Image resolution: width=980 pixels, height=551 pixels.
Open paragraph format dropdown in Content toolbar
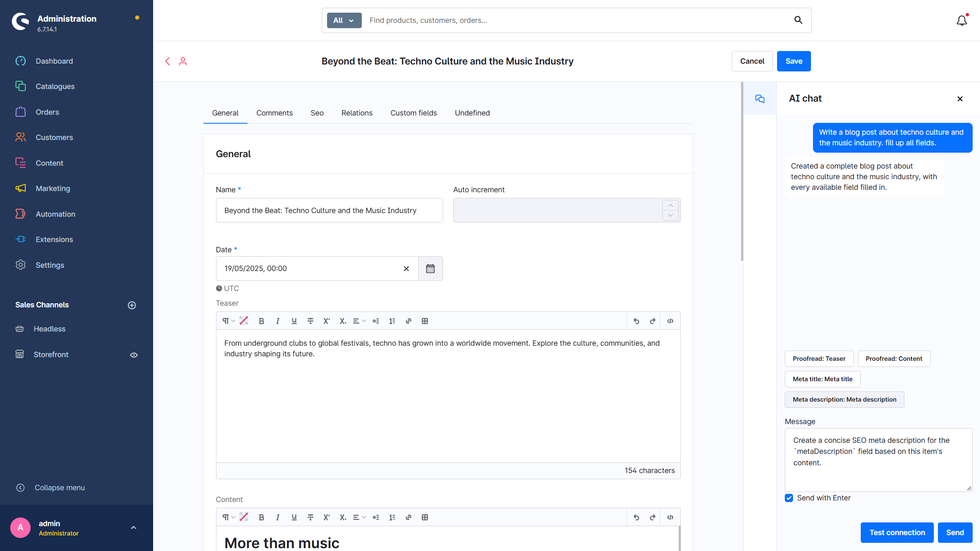[228, 518]
